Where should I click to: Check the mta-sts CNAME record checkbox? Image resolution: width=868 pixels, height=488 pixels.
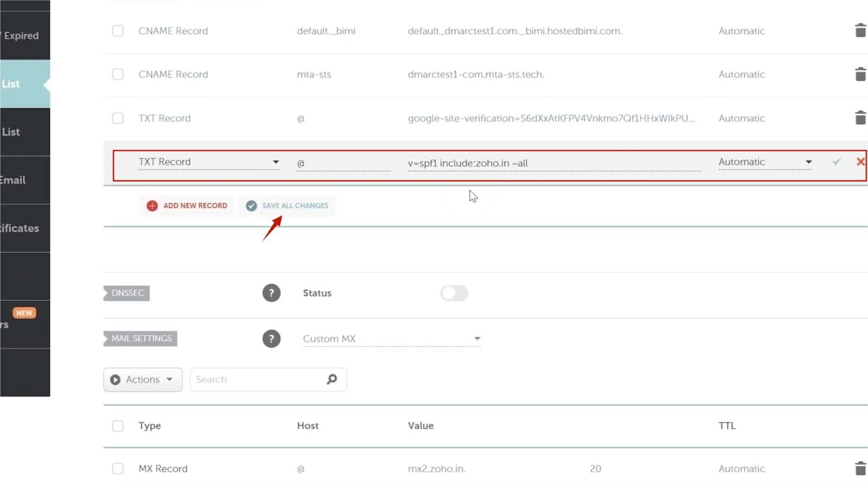click(x=117, y=74)
